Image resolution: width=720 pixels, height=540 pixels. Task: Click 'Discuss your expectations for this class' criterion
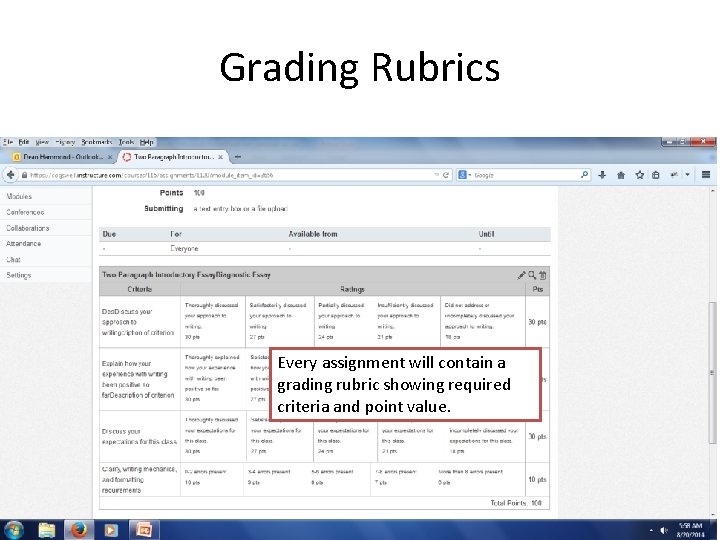[139, 436]
